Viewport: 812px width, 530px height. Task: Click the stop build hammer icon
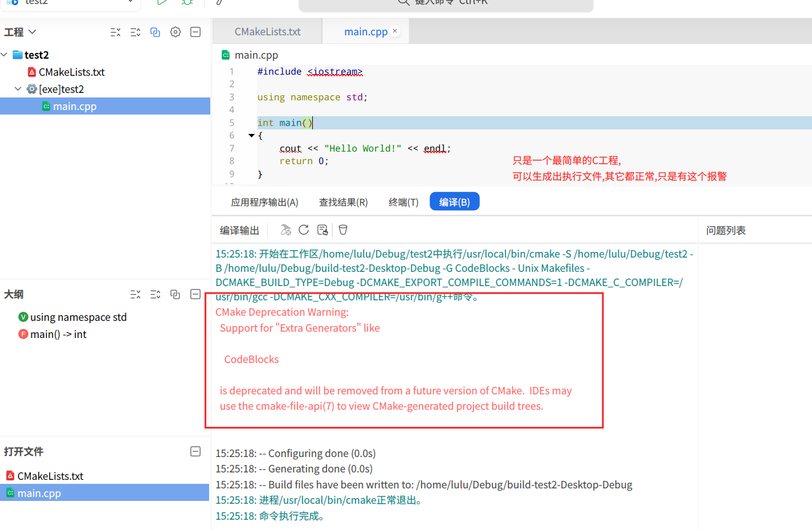[x=285, y=230]
